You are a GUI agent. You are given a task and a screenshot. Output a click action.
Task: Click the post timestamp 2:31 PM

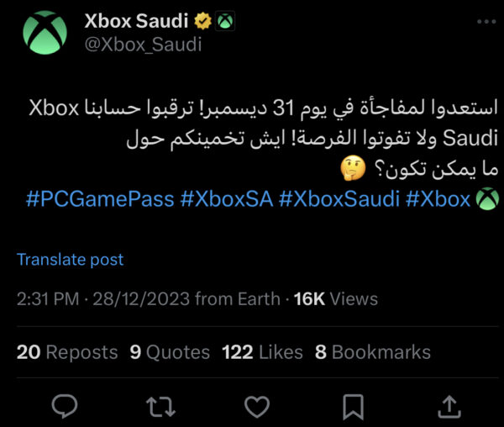click(x=47, y=298)
